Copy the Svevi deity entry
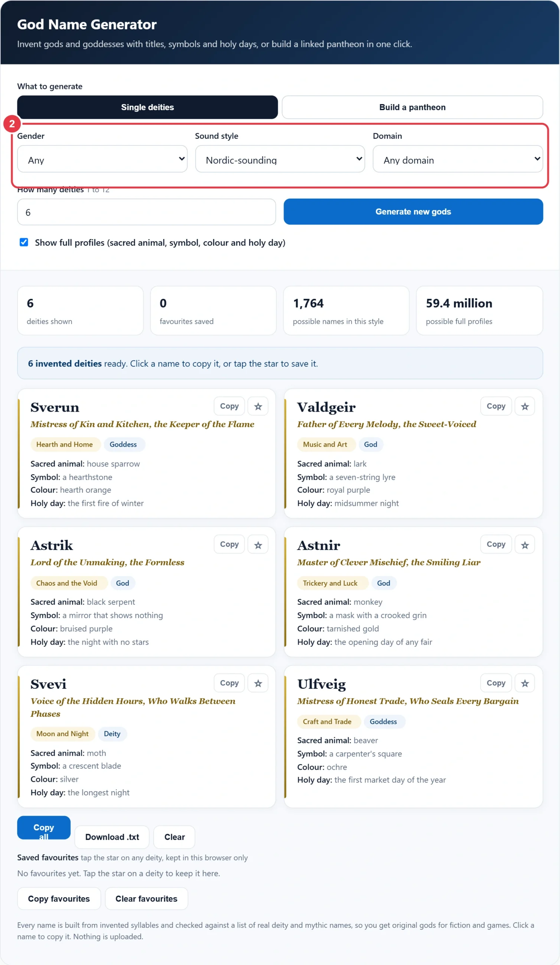This screenshot has width=560, height=965. (x=229, y=683)
